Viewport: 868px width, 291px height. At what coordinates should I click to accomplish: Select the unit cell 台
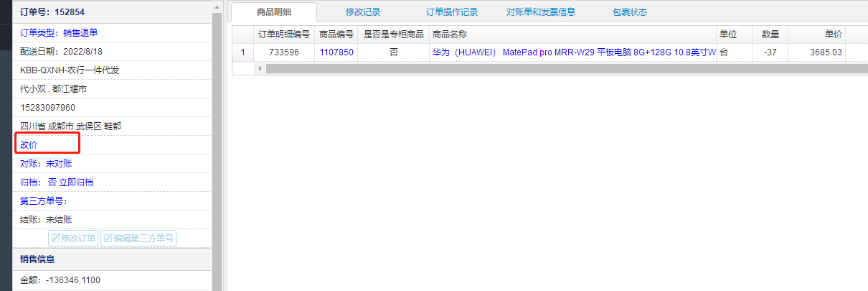tap(734, 52)
